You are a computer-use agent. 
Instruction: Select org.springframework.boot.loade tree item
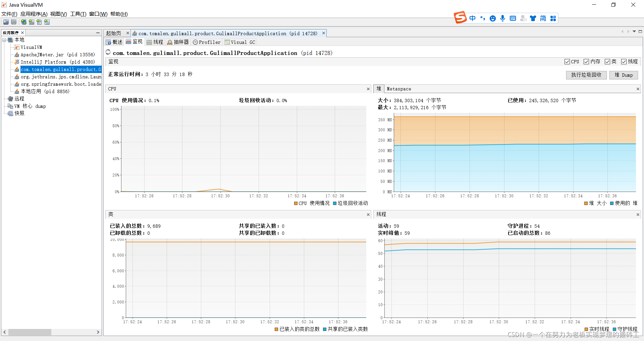pos(61,84)
